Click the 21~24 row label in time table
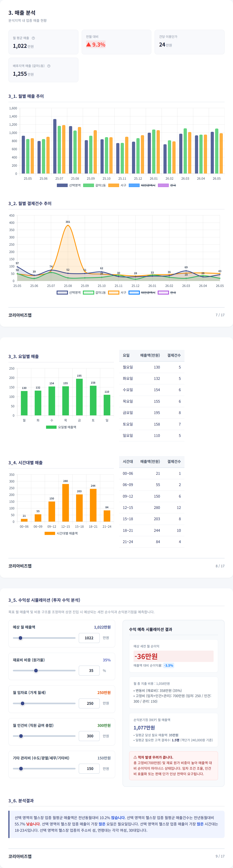The image size is (233, 868). click(128, 542)
